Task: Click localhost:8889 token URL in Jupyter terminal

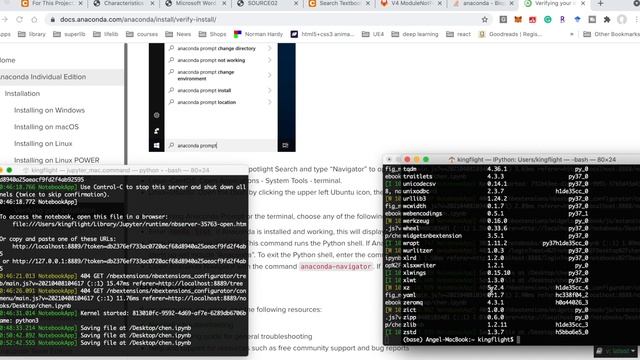Action: click(x=129, y=247)
